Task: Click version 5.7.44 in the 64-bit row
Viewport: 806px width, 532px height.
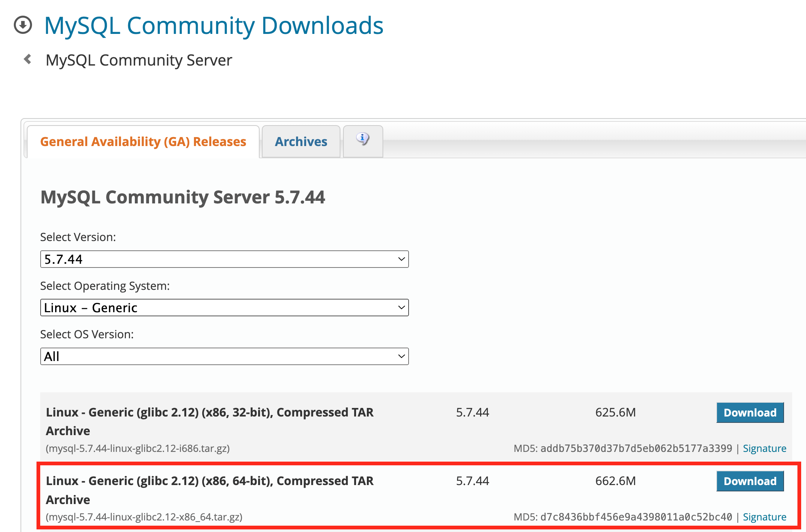Action: 473,481
